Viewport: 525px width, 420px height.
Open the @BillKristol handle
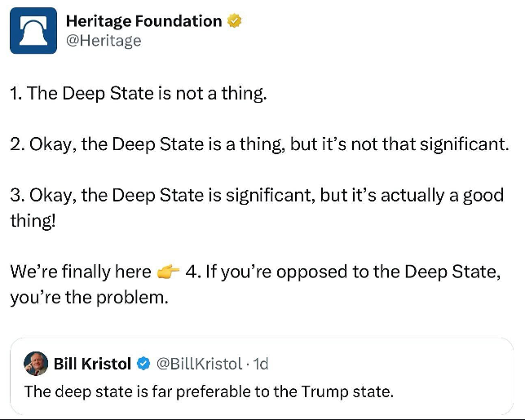(199, 364)
